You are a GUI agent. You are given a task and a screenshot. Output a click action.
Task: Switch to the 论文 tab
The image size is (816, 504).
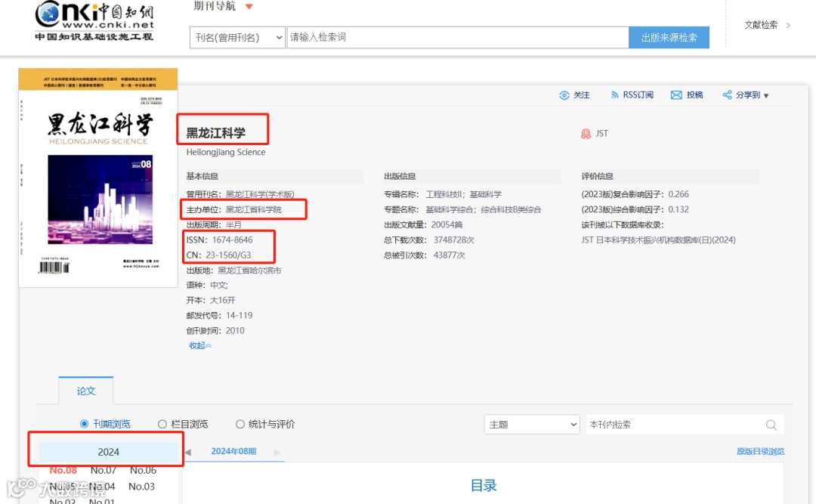pyautogui.click(x=86, y=391)
